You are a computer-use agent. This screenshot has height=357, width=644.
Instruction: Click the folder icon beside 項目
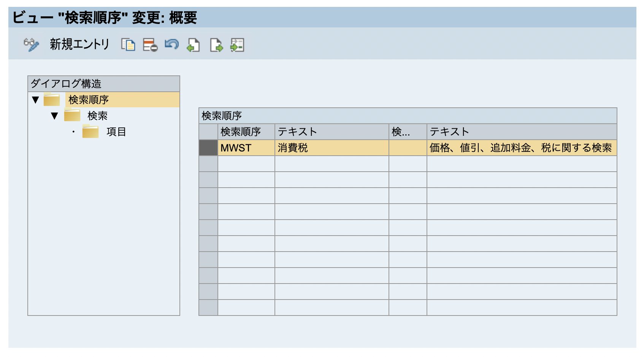(x=90, y=132)
